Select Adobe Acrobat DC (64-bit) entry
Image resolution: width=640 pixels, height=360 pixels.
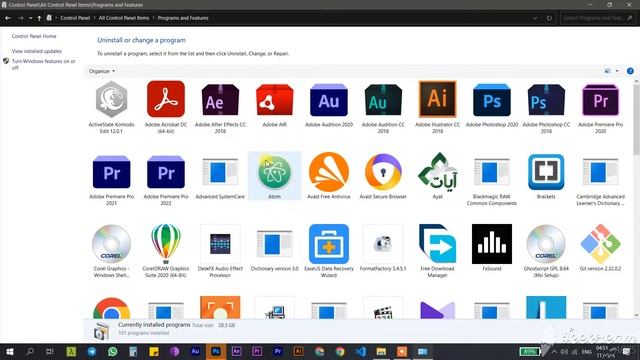click(166, 107)
